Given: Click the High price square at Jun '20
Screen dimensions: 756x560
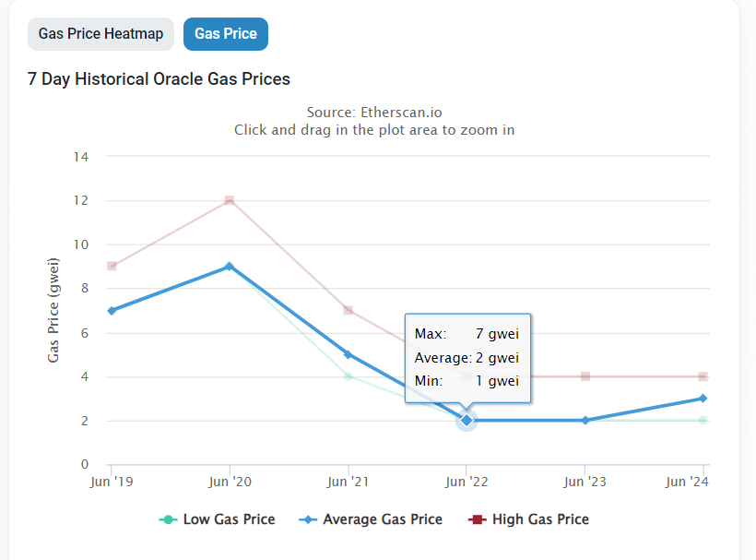Looking at the screenshot, I should point(230,200).
